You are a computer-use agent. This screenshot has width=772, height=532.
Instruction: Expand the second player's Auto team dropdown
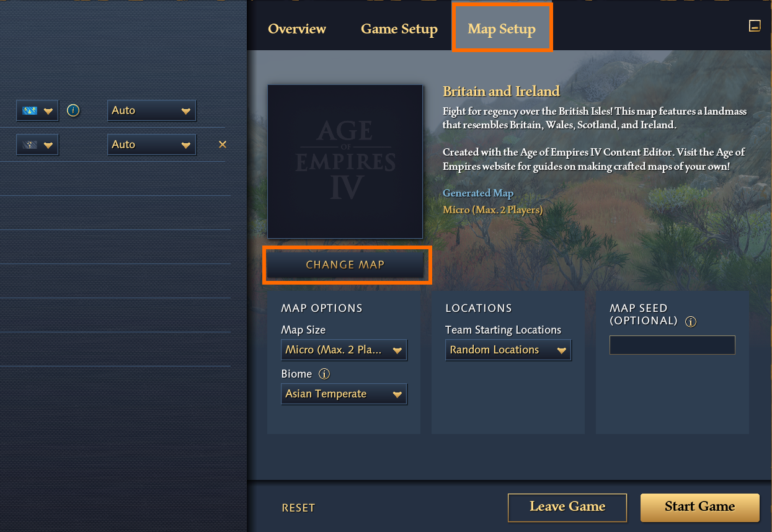[151, 144]
